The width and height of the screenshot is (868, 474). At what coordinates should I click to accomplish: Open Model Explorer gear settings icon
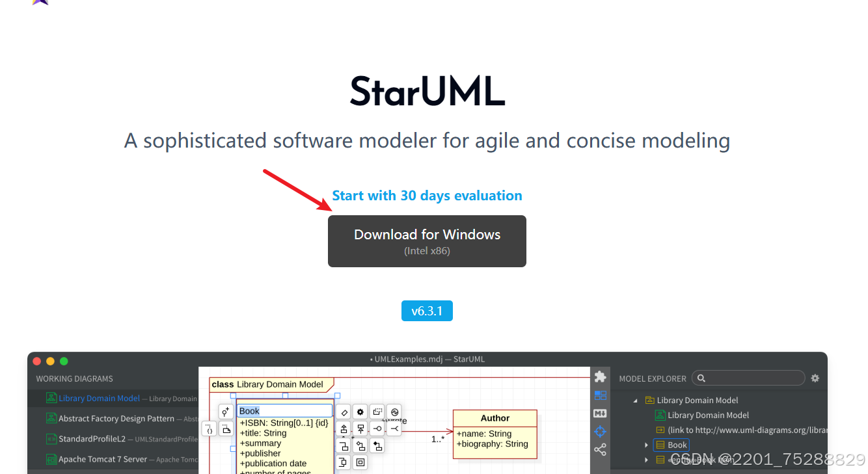coord(815,378)
